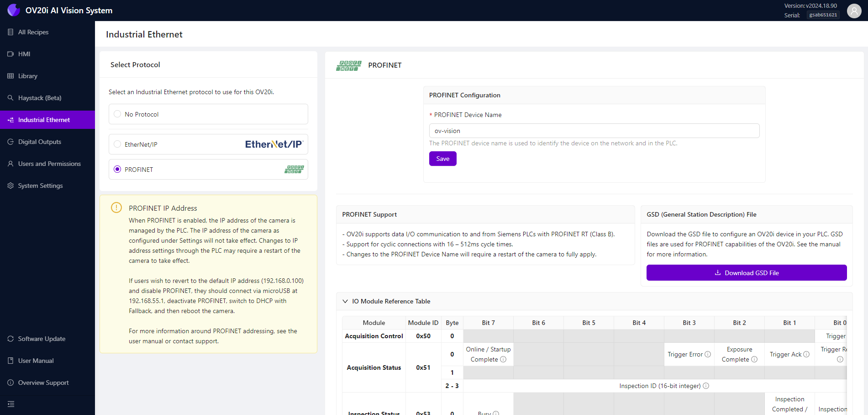Image resolution: width=868 pixels, height=415 pixels.
Task: Open Haystack (Beta) from the sidebar
Action: click(39, 98)
